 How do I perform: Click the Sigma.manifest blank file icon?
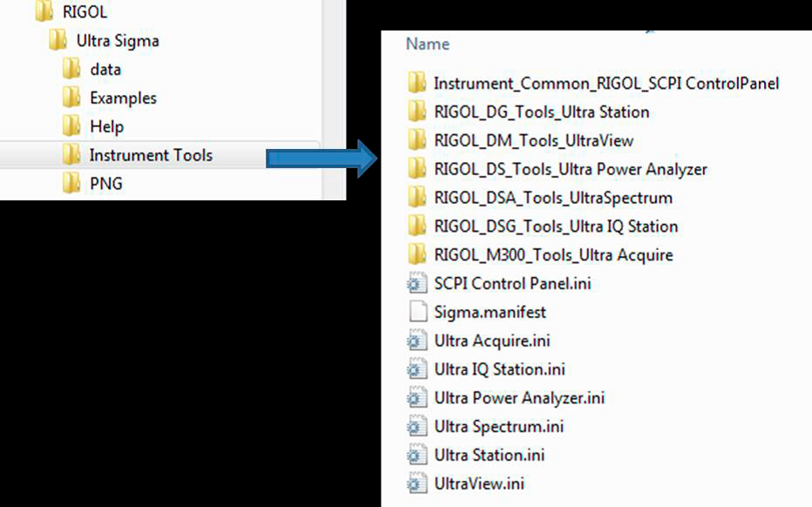coord(417,312)
